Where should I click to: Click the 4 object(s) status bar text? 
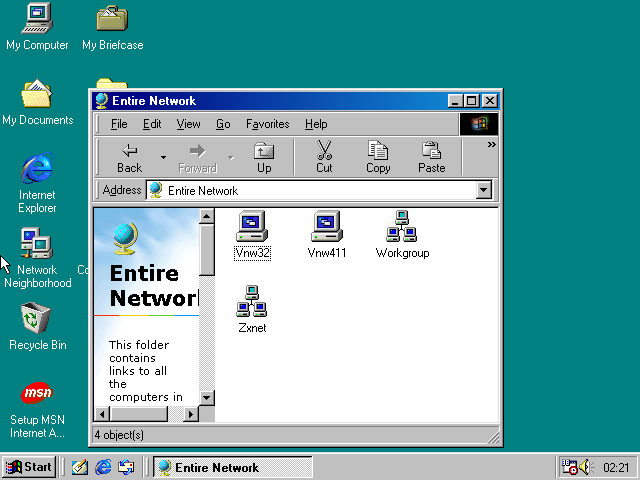pos(119,435)
